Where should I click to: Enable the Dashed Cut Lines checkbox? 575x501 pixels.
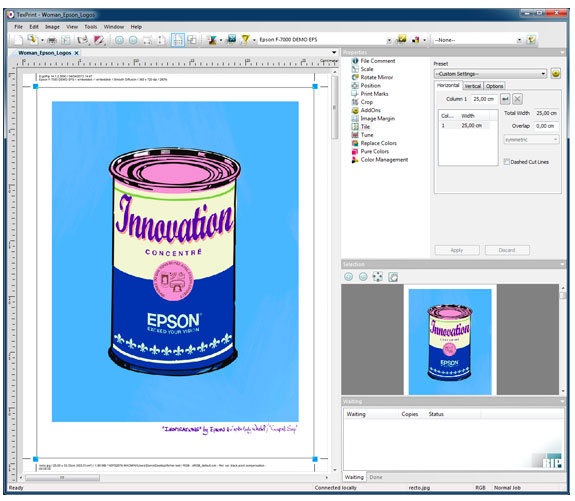click(507, 162)
